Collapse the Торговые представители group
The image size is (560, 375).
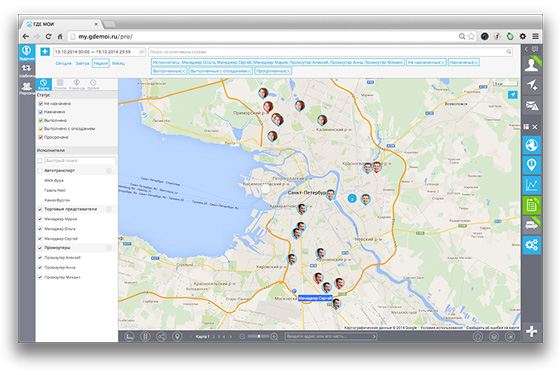pyautogui.click(x=109, y=209)
